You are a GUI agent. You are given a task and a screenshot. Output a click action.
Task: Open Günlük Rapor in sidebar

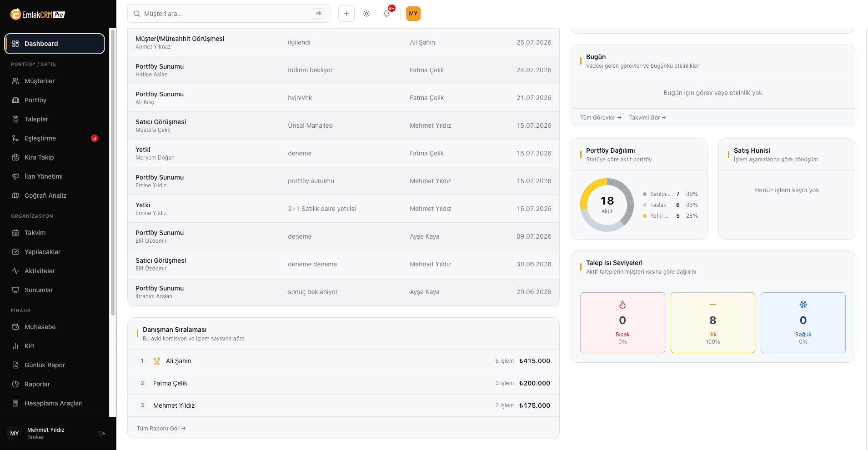coord(55,365)
